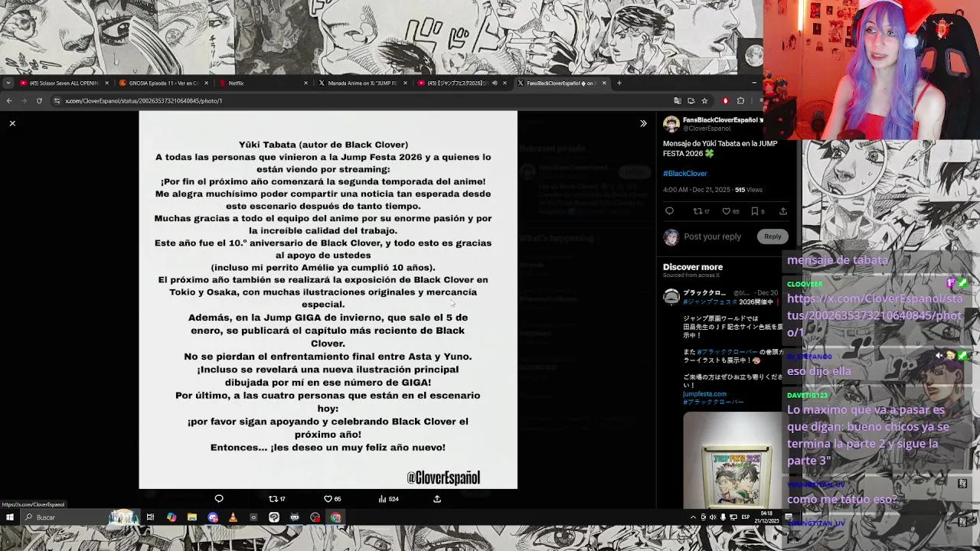Mute the audio on the ジャンプフェスタ2026 tab
Screen dimensions: 980x551
click(x=495, y=83)
